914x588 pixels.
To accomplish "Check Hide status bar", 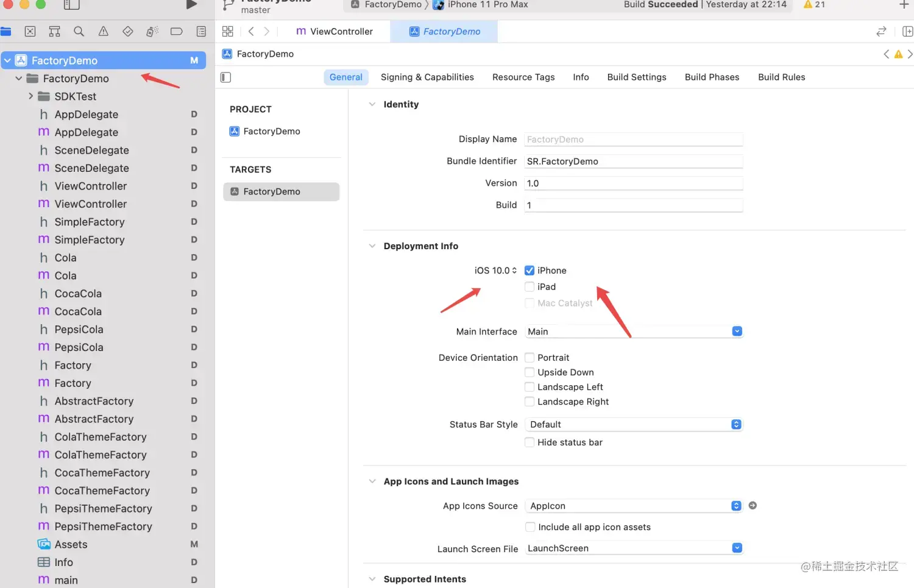I will [530, 442].
